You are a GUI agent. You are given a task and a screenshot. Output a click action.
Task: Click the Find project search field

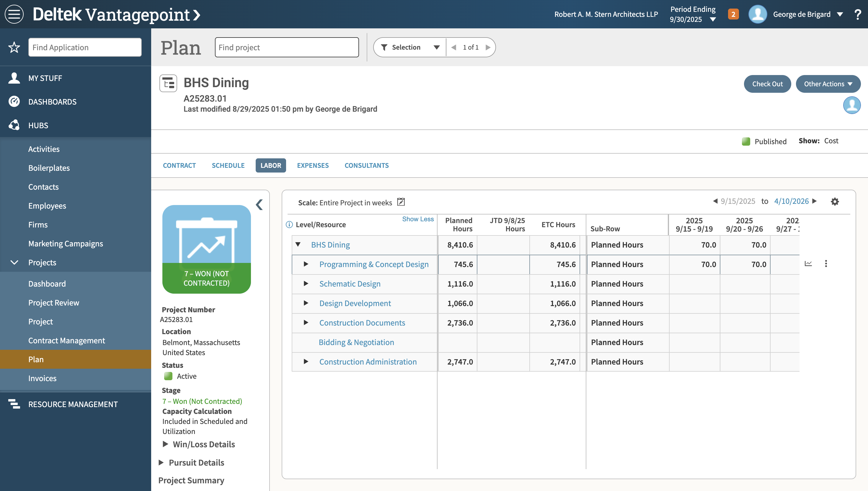pyautogui.click(x=286, y=47)
